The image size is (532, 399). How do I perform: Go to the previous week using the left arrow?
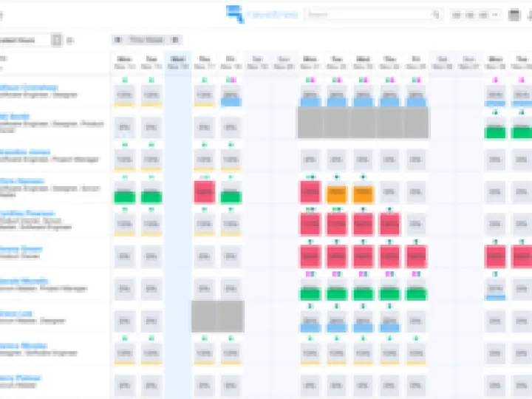[117, 40]
